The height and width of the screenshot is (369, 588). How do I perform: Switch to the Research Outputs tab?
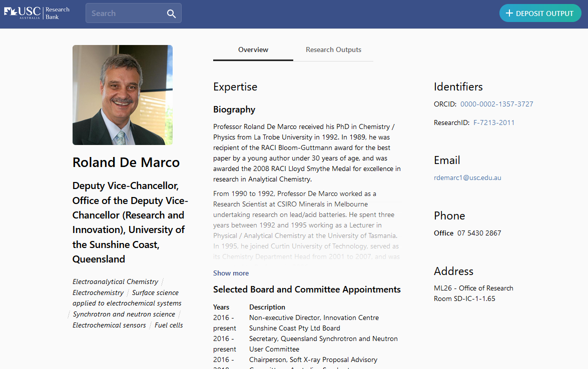point(333,49)
